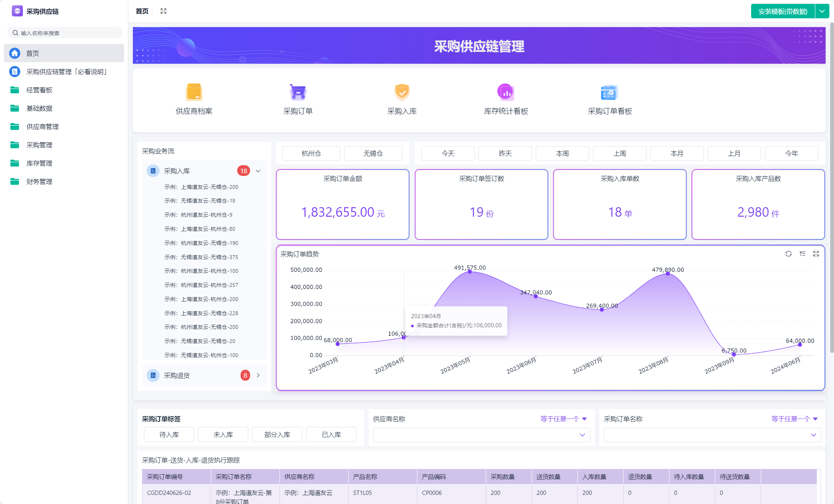Open 采购管理 folder in sidebar
The image size is (834, 504).
tap(39, 145)
